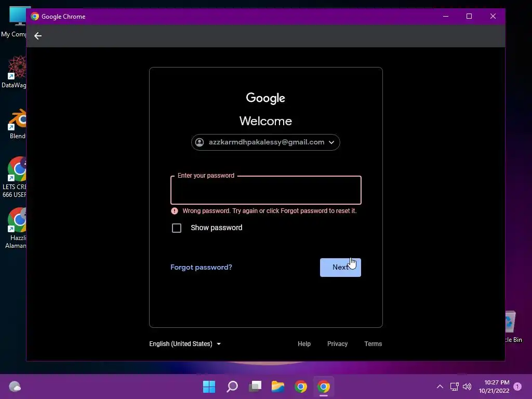The image size is (532, 399).
Task: Open taskbar Search magnifier
Action: tap(232, 387)
